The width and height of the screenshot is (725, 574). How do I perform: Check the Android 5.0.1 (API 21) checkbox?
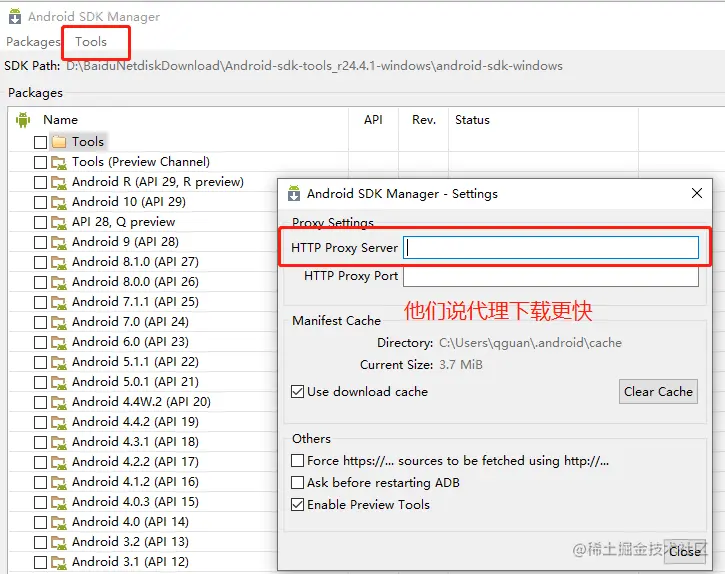(40, 383)
